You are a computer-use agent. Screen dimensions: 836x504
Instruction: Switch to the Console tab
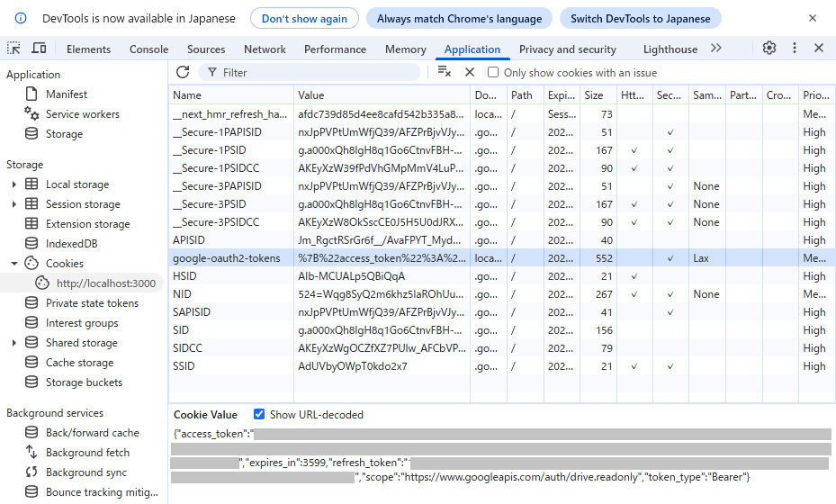(x=148, y=49)
